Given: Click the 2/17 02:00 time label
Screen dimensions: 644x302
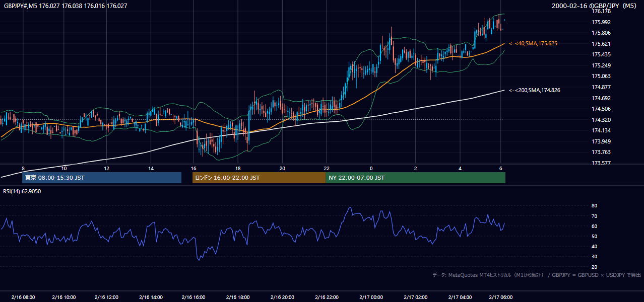Looking at the screenshot, I should pyautogui.click(x=415, y=297).
